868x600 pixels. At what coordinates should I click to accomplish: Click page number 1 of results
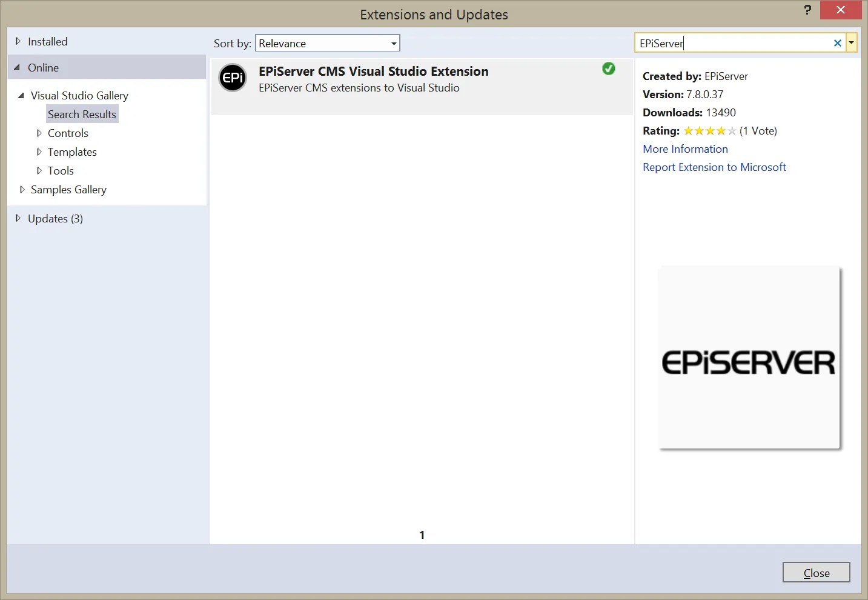point(422,535)
